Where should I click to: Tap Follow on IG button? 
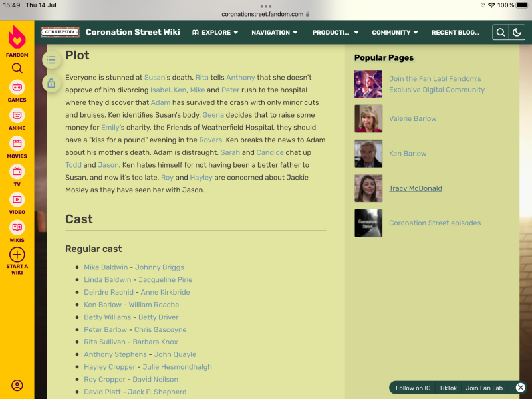pos(413,388)
